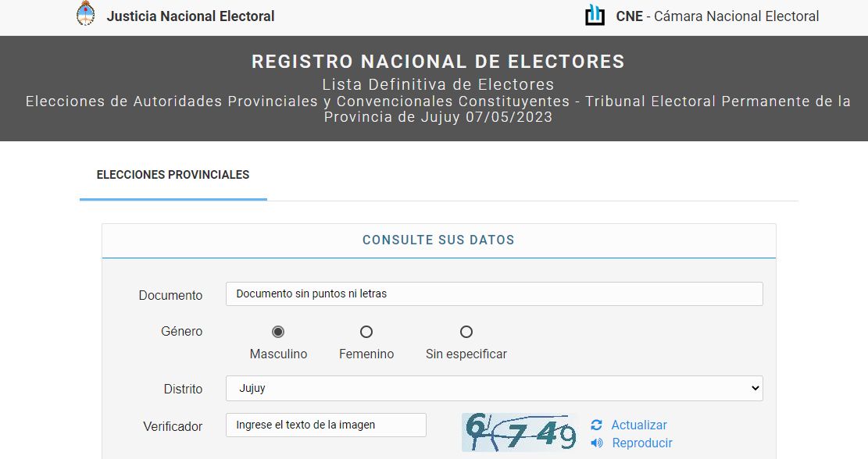Click the Masculino label text
The width and height of the screenshot is (868, 459).
click(278, 354)
